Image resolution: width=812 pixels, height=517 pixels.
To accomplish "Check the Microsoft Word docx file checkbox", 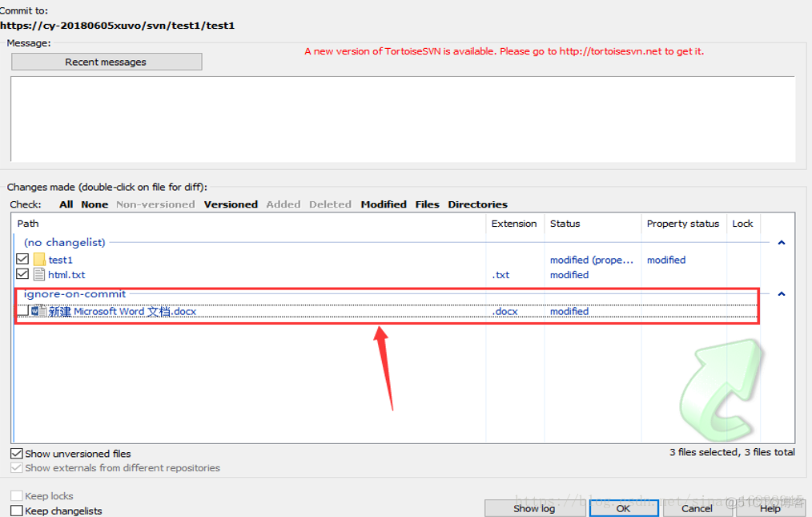I will pyautogui.click(x=22, y=311).
